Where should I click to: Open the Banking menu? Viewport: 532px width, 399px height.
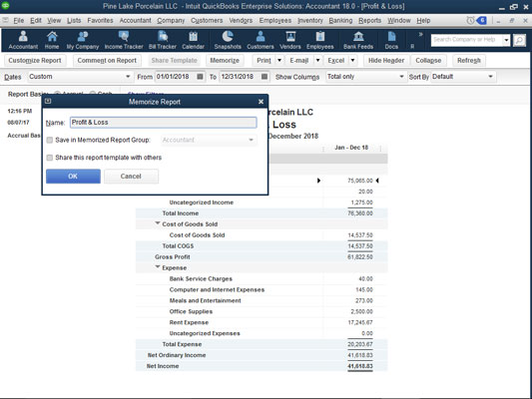pos(340,21)
